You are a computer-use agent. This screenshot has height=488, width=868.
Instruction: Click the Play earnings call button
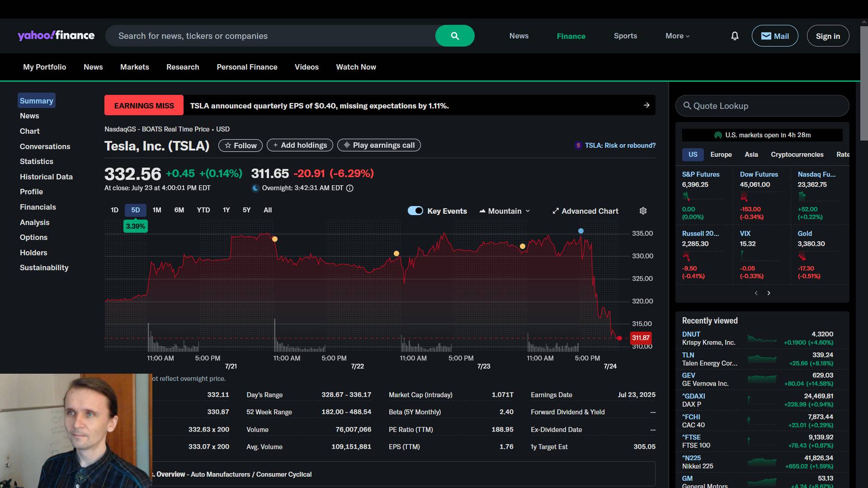[x=379, y=145]
